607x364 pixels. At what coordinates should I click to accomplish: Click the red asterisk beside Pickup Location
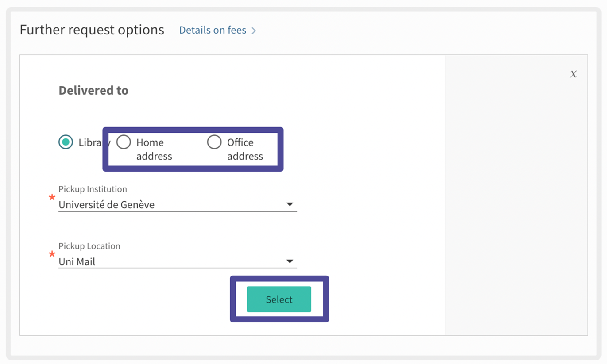coord(52,254)
